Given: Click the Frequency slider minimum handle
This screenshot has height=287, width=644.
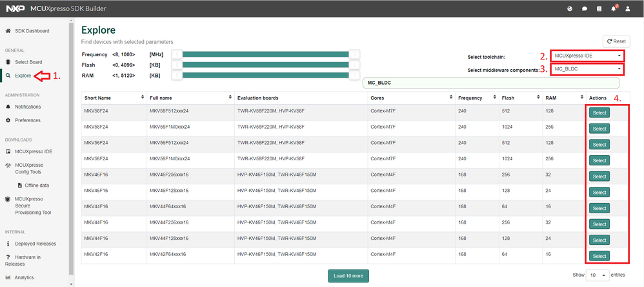Looking at the screenshot, I should coord(177,55).
